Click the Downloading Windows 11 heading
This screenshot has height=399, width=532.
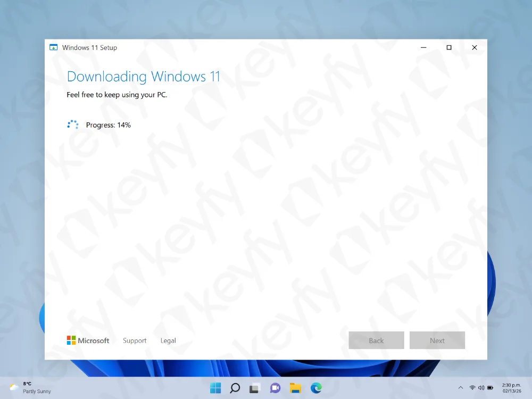[144, 76]
